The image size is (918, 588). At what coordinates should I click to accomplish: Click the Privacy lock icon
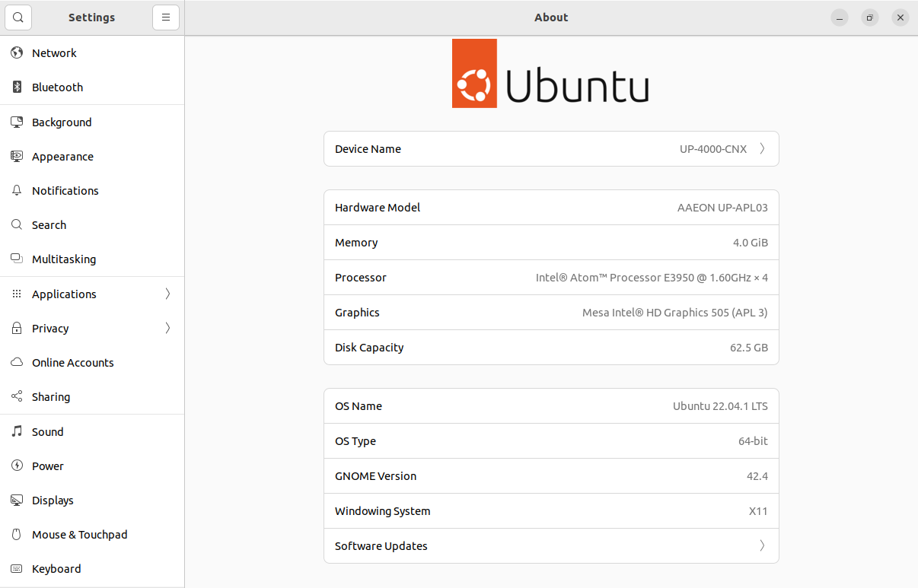(x=17, y=329)
